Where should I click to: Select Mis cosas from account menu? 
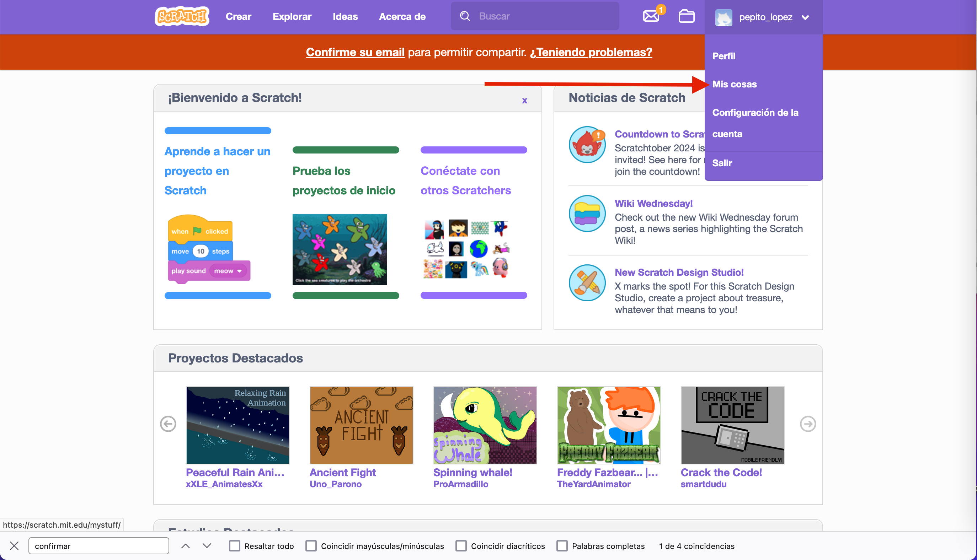[734, 84]
